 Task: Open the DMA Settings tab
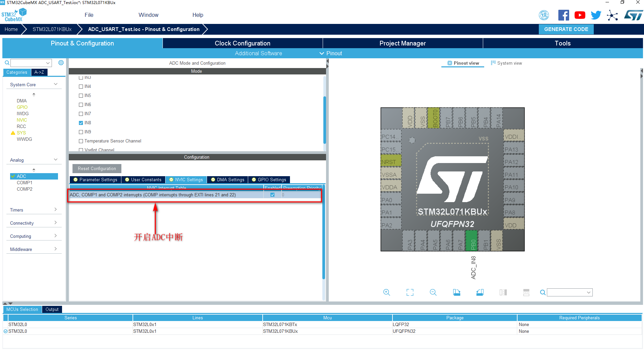click(228, 180)
